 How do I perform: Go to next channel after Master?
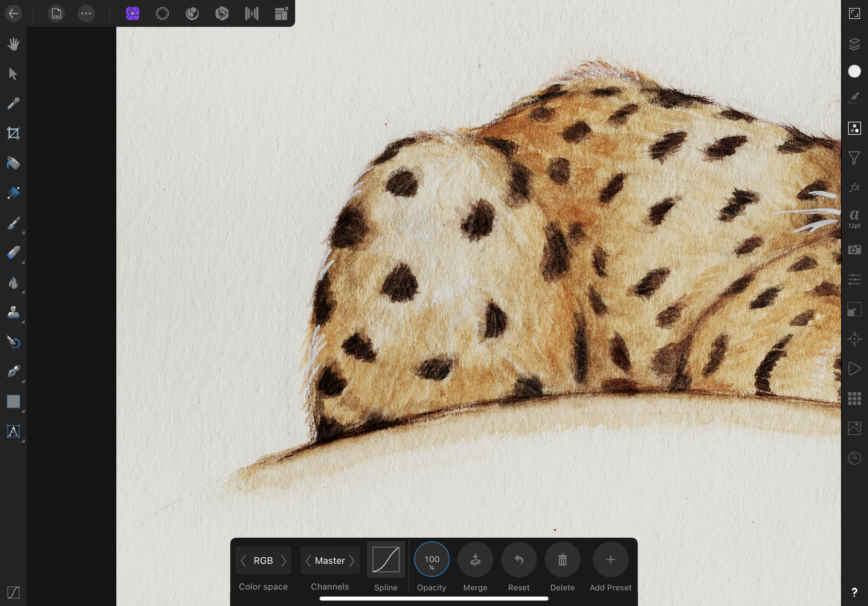click(352, 561)
